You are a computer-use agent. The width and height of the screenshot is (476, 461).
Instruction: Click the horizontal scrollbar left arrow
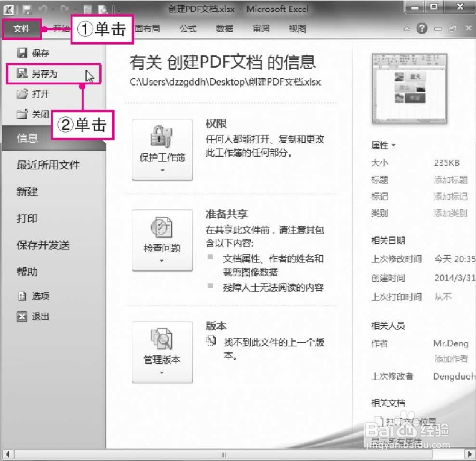(7, 454)
